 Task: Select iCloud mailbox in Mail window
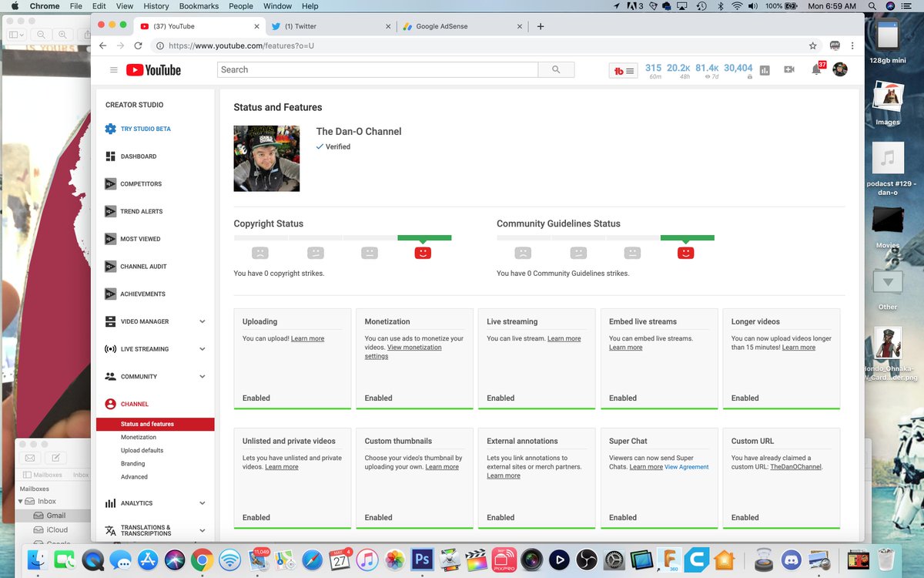[x=57, y=530]
